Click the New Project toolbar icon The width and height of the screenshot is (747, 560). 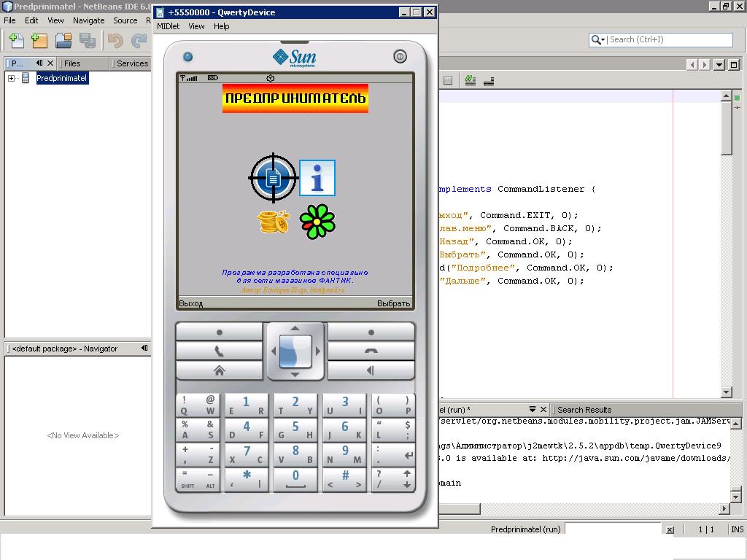(x=39, y=41)
